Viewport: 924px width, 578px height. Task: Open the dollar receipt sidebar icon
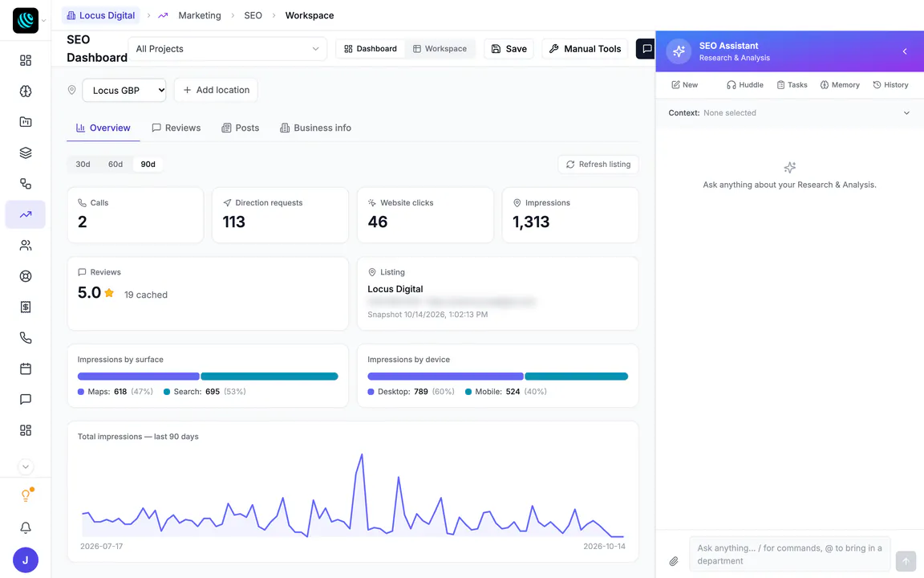26,307
